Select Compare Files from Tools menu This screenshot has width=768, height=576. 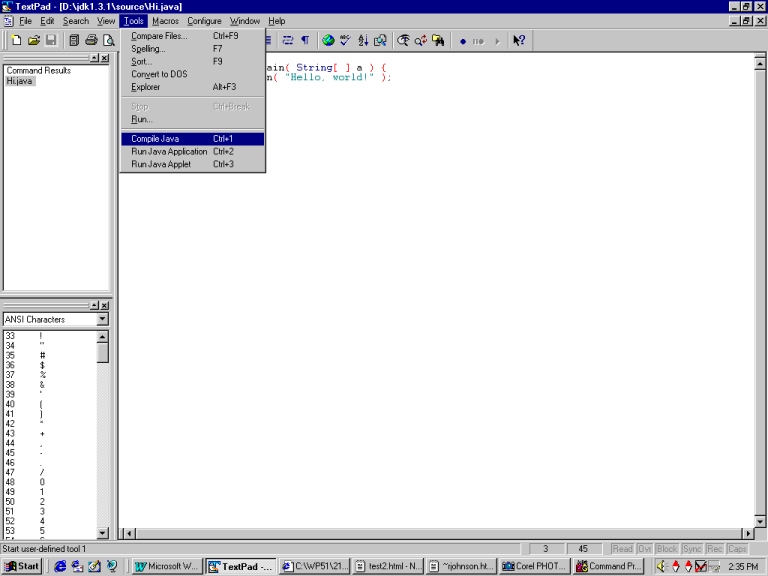[159, 36]
